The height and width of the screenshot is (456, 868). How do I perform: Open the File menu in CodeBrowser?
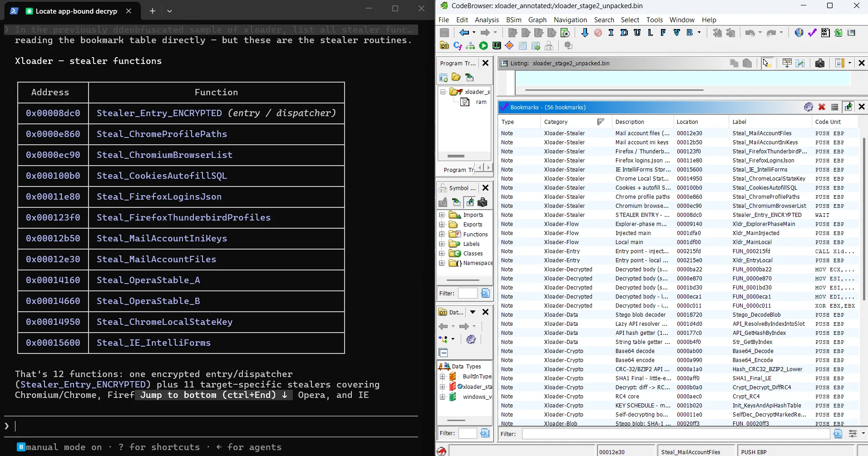tap(444, 20)
